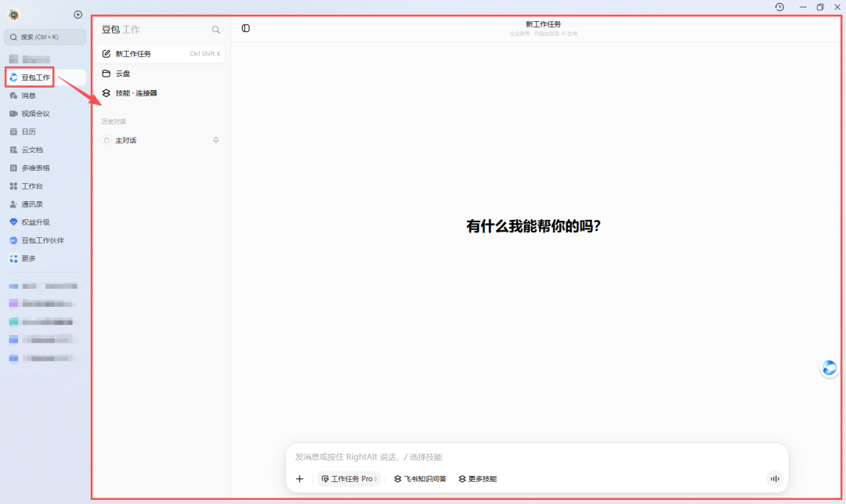Click the plus attachment icon in the input box

click(299, 479)
